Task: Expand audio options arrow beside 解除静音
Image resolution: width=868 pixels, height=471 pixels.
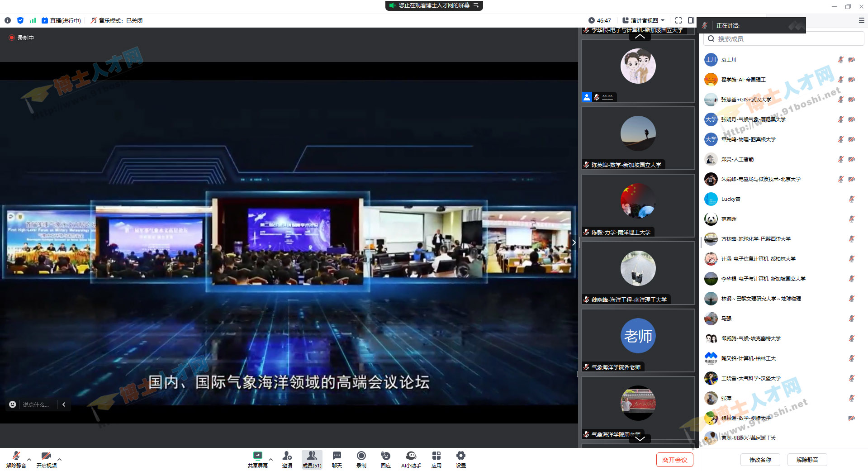Action: point(29,459)
